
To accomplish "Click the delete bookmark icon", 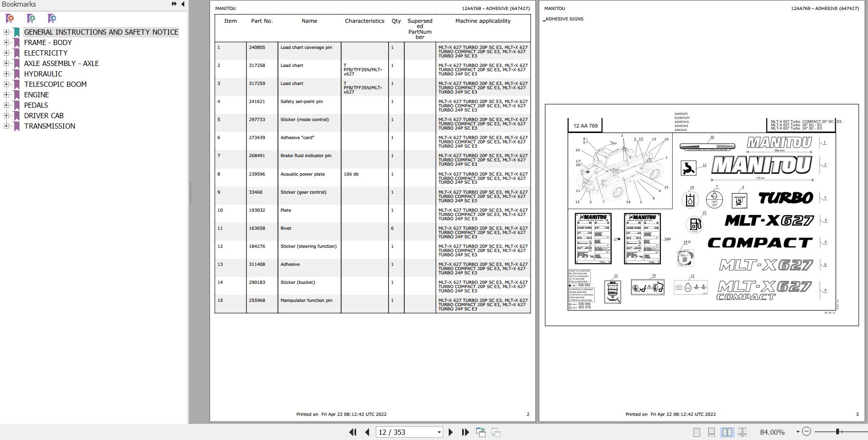I will click(x=10, y=19).
